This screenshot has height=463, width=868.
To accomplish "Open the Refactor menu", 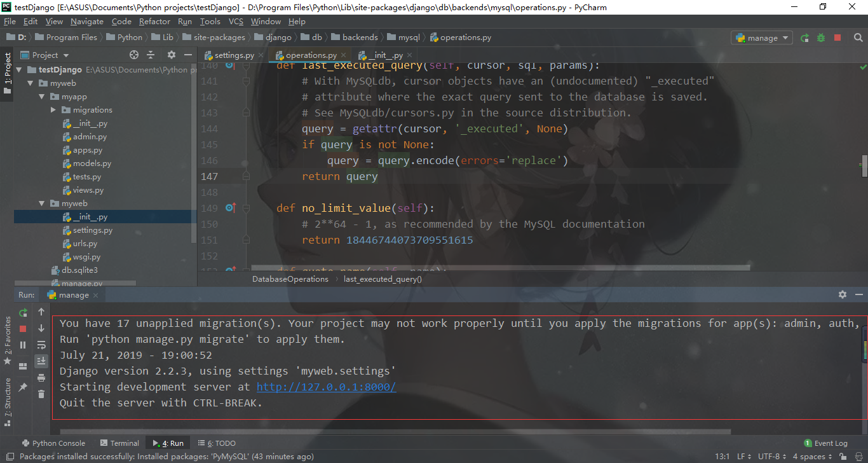I will pyautogui.click(x=154, y=21).
